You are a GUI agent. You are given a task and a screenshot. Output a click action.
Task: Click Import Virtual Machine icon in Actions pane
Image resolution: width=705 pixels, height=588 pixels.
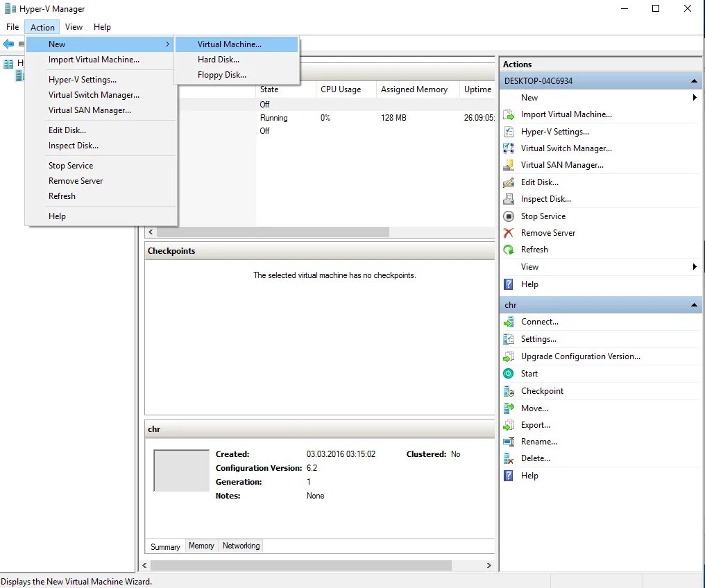pos(509,114)
